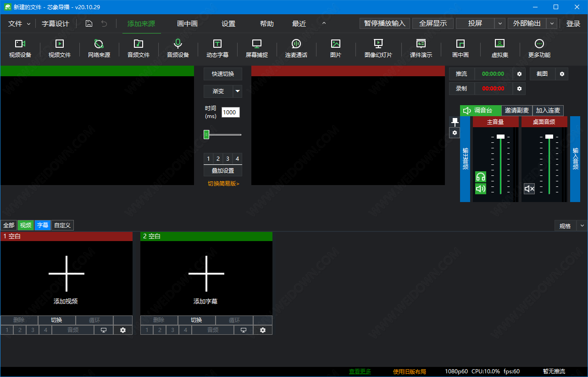Screen dimensions: 588x377
Task: Filter sources by 视频 tab
Action: pyautogui.click(x=25, y=225)
